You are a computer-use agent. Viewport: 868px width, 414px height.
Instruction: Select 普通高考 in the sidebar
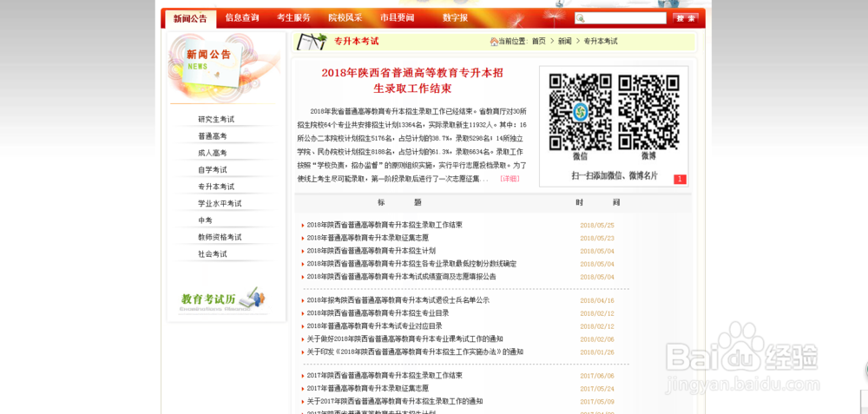pos(213,136)
